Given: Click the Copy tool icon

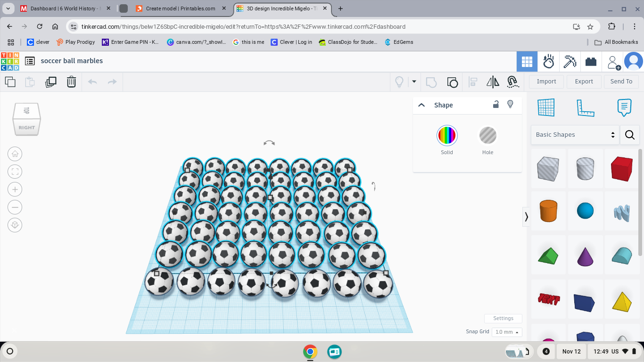Looking at the screenshot, I should [x=10, y=82].
